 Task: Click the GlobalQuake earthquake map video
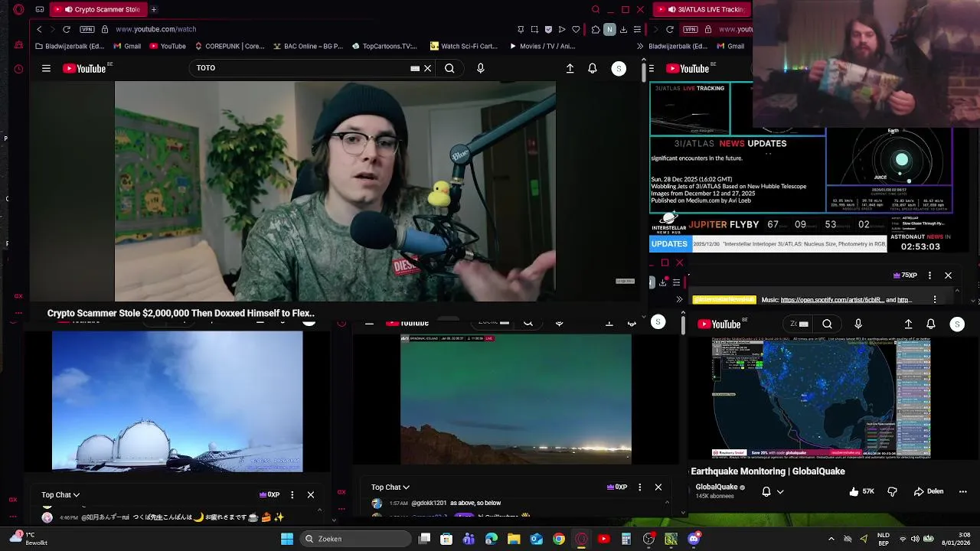click(x=822, y=399)
